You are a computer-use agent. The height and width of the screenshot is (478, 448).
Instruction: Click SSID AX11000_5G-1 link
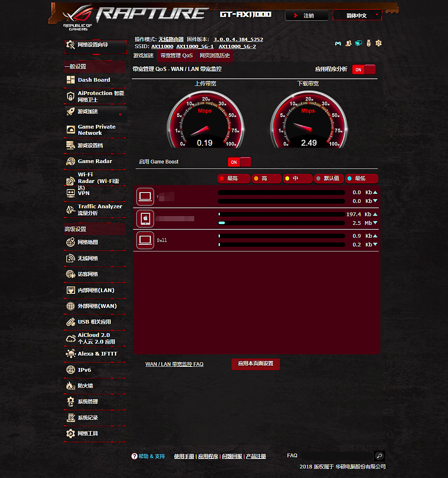pyautogui.click(x=195, y=46)
